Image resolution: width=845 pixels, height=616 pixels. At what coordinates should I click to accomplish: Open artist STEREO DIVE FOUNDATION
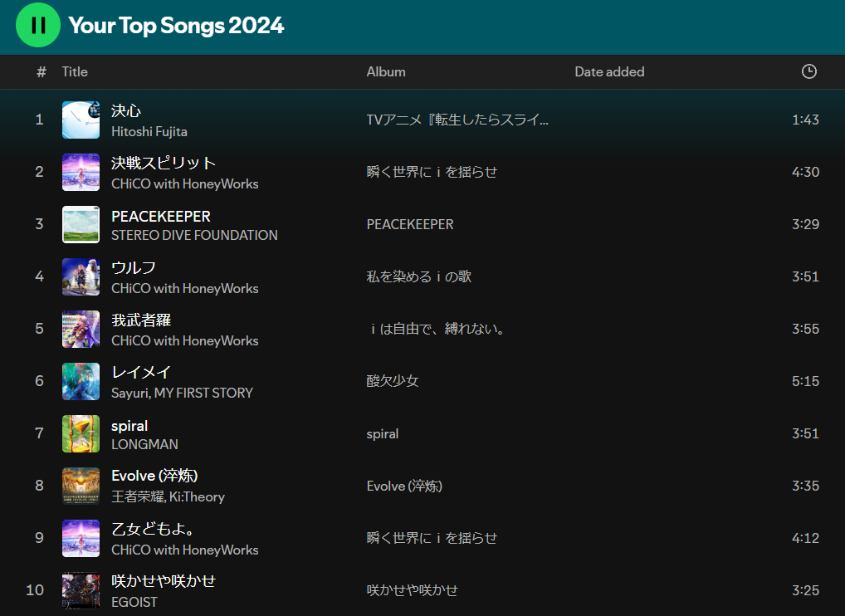194,235
